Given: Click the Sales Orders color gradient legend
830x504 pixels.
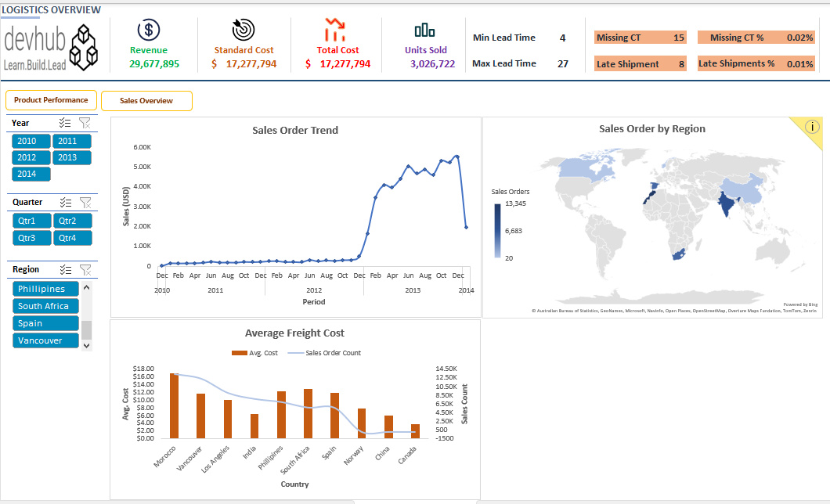Looking at the screenshot, I should [497, 231].
